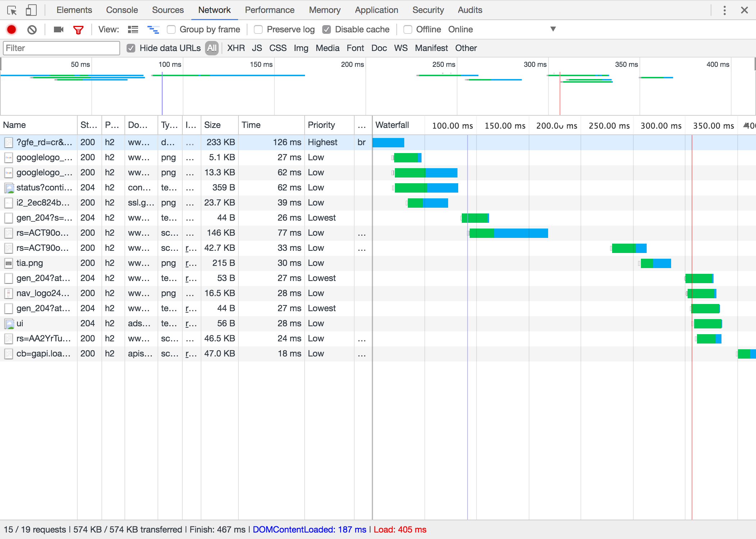
Task: Click the icon of the 5.1 KB googlelogo row
Action: 9,158
